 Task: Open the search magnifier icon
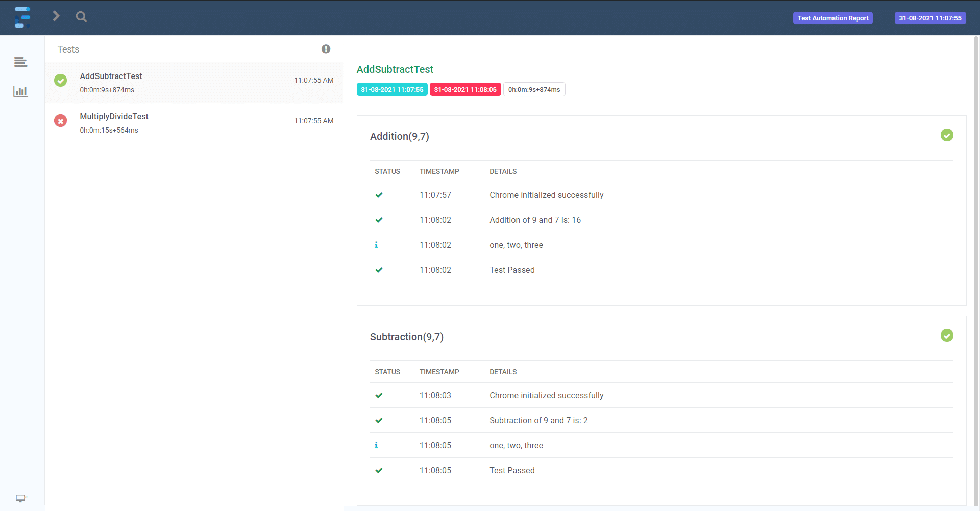point(81,17)
